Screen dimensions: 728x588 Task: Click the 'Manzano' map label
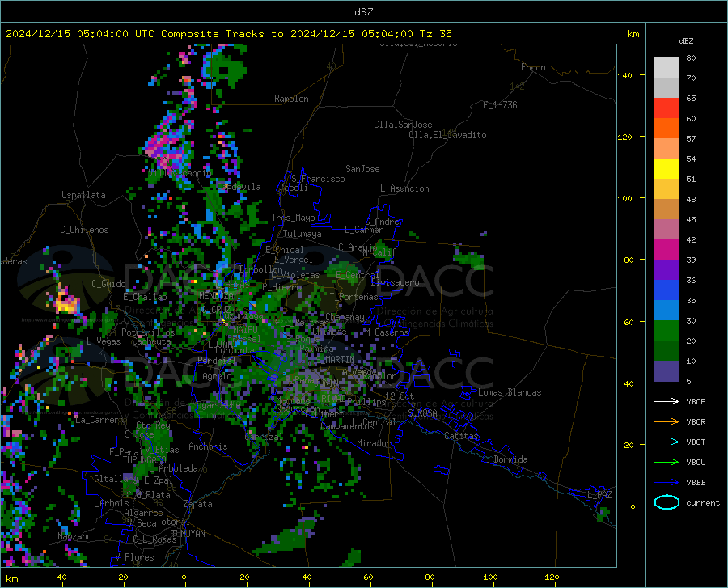click(x=74, y=536)
